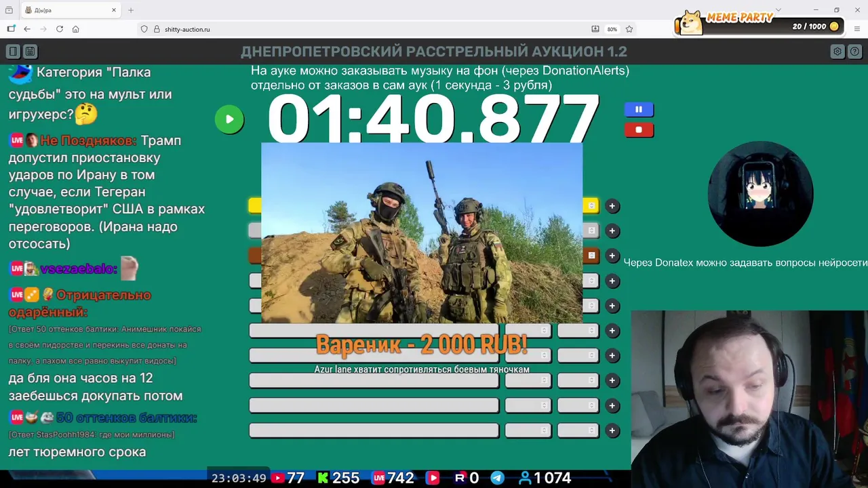Open Firefox View icon at far left of tab strip

pos(9,10)
